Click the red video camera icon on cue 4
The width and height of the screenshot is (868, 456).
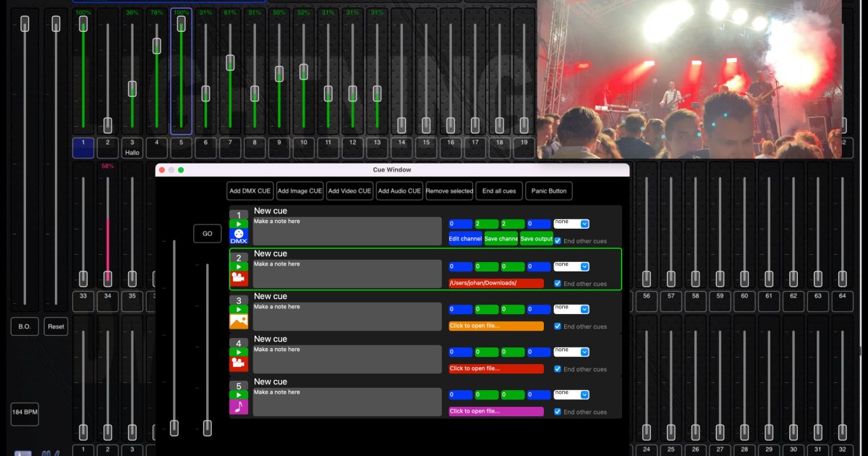(239, 365)
